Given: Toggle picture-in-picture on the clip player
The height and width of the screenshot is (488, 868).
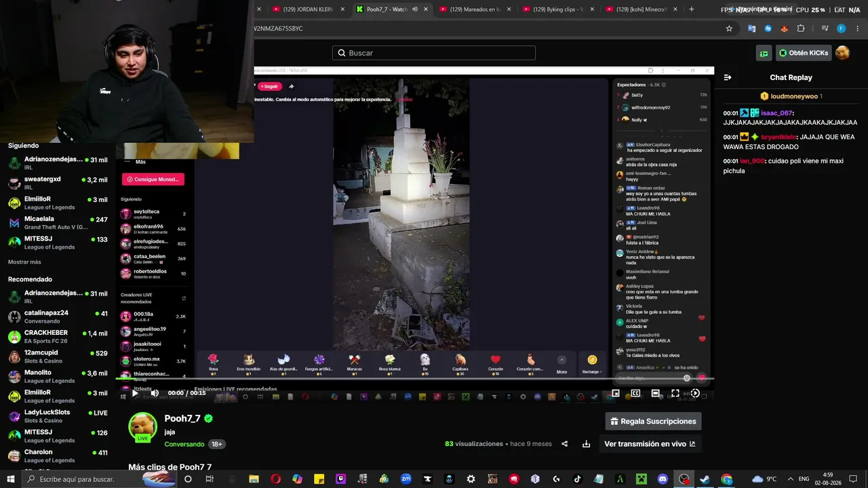Looking at the screenshot, I should click(x=616, y=393).
